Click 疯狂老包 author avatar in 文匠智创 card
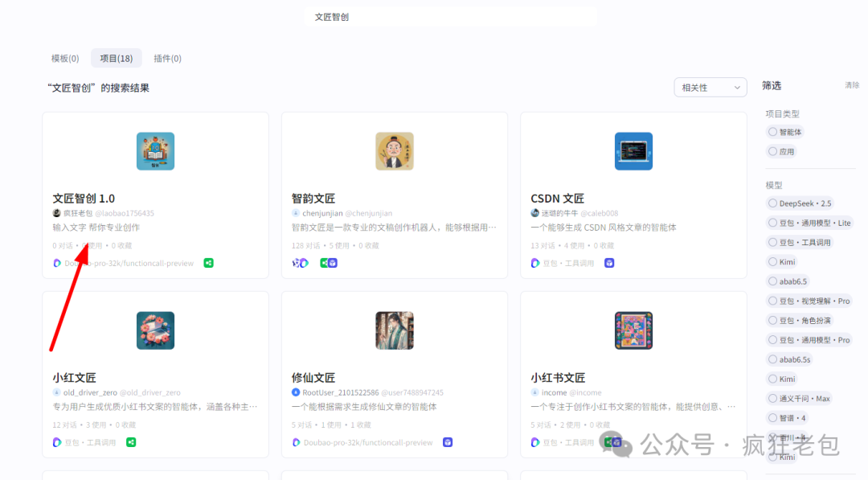Image resolution: width=868 pixels, height=480 pixels. (56, 213)
